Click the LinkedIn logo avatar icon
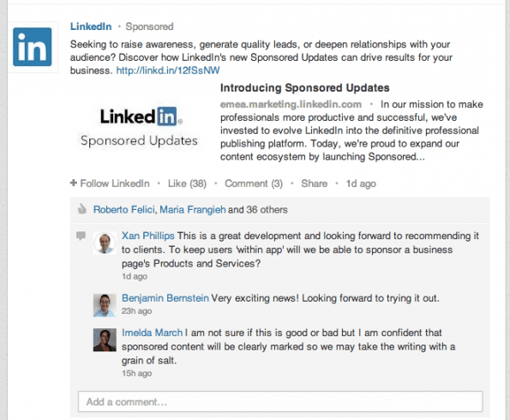This screenshot has width=510, height=420. coord(33,47)
